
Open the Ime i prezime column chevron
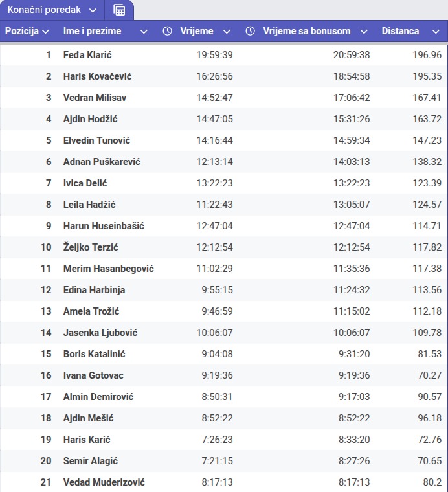pos(144,31)
